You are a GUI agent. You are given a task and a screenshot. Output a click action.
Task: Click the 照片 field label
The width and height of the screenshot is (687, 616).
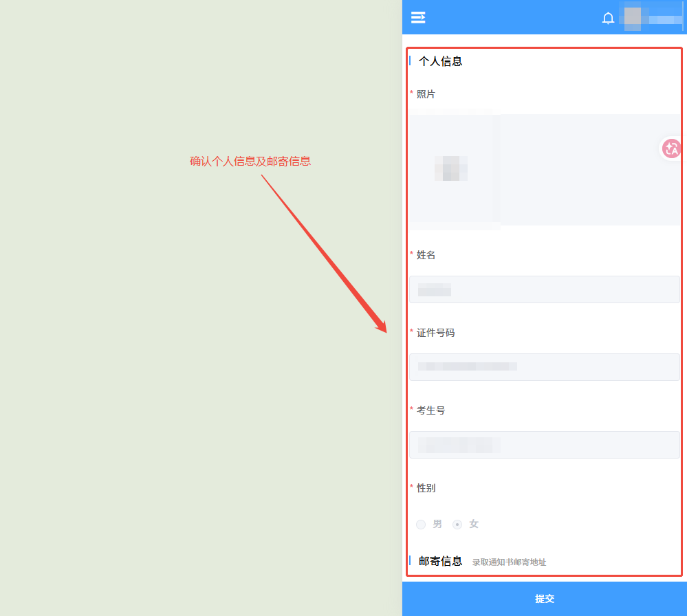click(426, 94)
